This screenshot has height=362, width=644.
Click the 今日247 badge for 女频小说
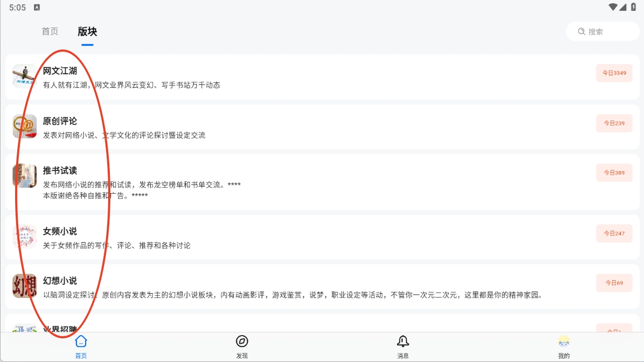(x=614, y=233)
